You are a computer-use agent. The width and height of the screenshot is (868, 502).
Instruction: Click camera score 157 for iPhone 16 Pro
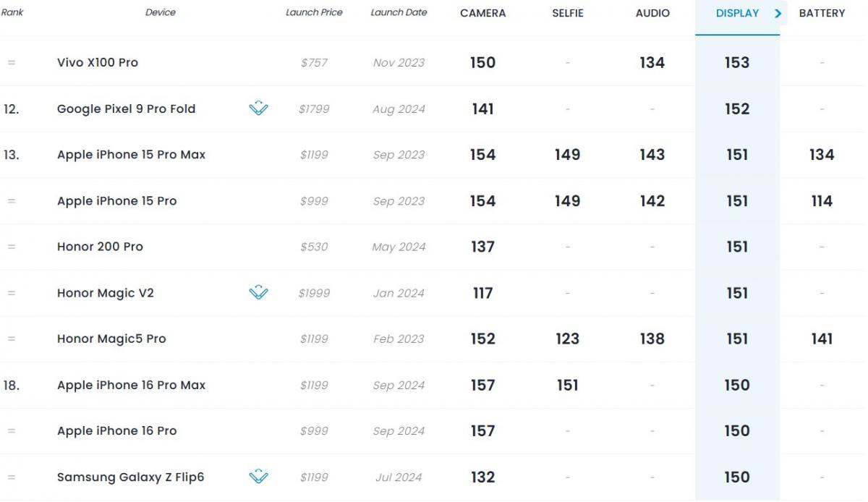(482, 431)
